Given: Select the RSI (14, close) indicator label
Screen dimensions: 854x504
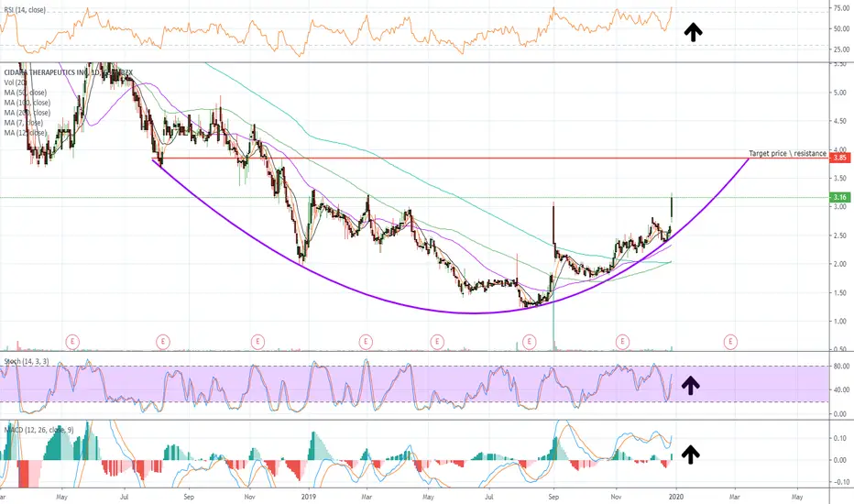Looking at the screenshot, I should [x=25, y=10].
